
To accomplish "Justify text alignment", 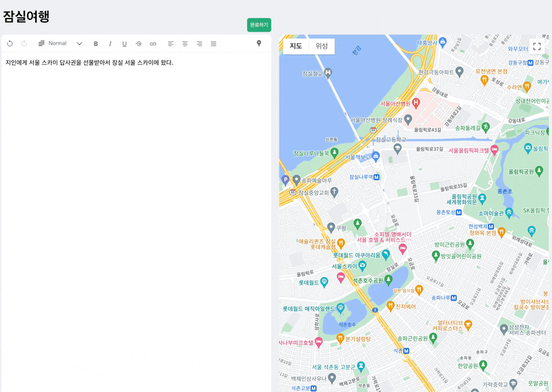I will pyautogui.click(x=213, y=43).
